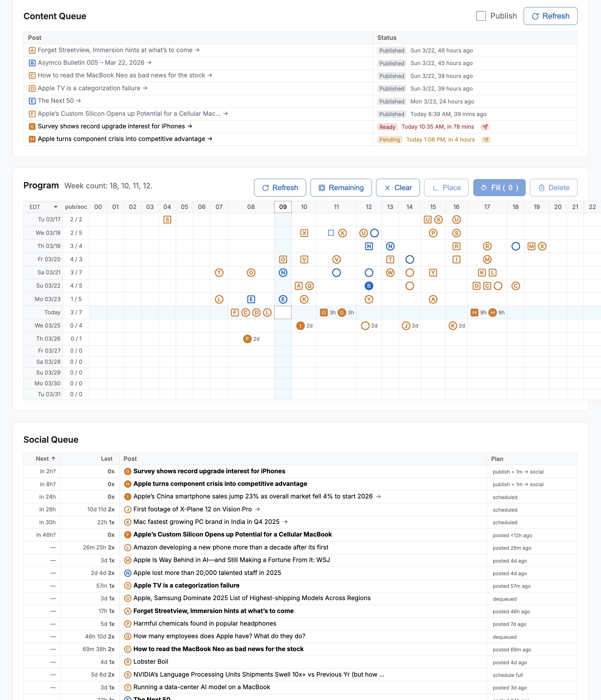The height and width of the screenshot is (700, 601).
Task: Click square S marker on Tu 03/17 hour 04
Action: click(167, 220)
